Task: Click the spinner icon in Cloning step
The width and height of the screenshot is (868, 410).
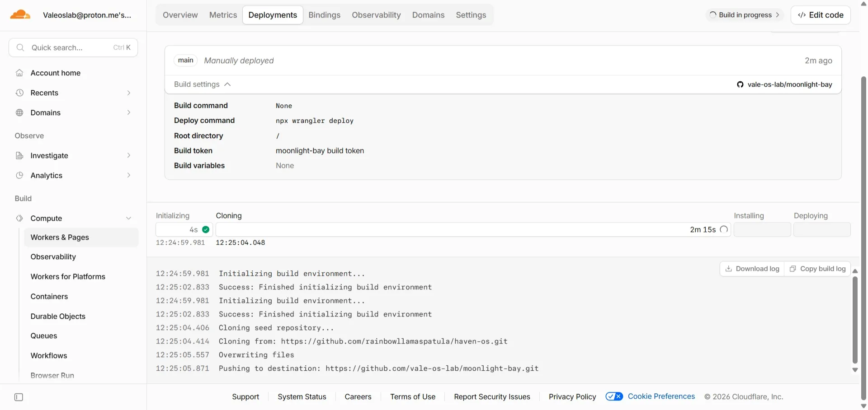Action: [x=724, y=229]
